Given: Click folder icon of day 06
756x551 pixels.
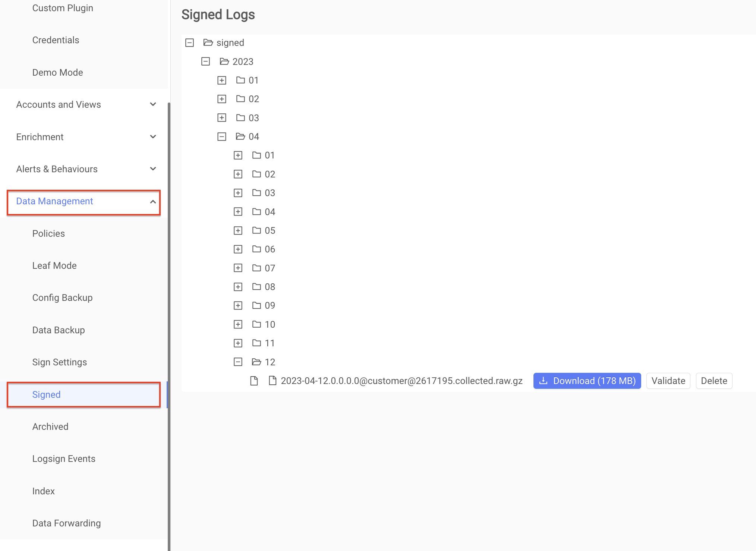Looking at the screenshot, I should pyautogui.click(x=256, y=249).
